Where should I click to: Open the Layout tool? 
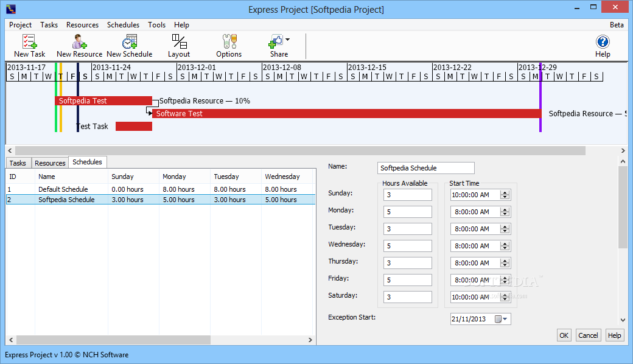click(179, 46)
